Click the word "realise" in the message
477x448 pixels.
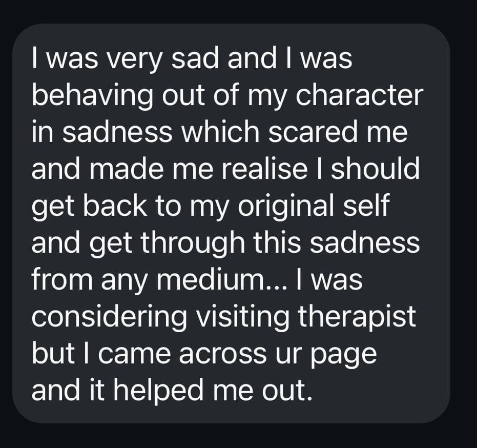click(271, 169)
